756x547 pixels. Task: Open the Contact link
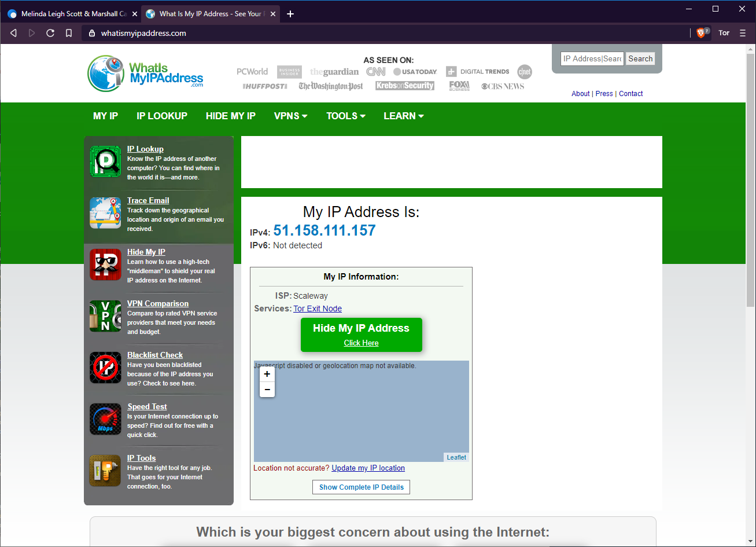631,94
